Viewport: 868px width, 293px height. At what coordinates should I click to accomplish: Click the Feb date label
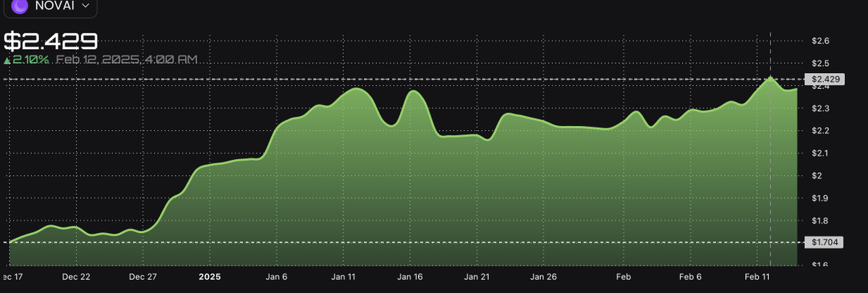624,276
